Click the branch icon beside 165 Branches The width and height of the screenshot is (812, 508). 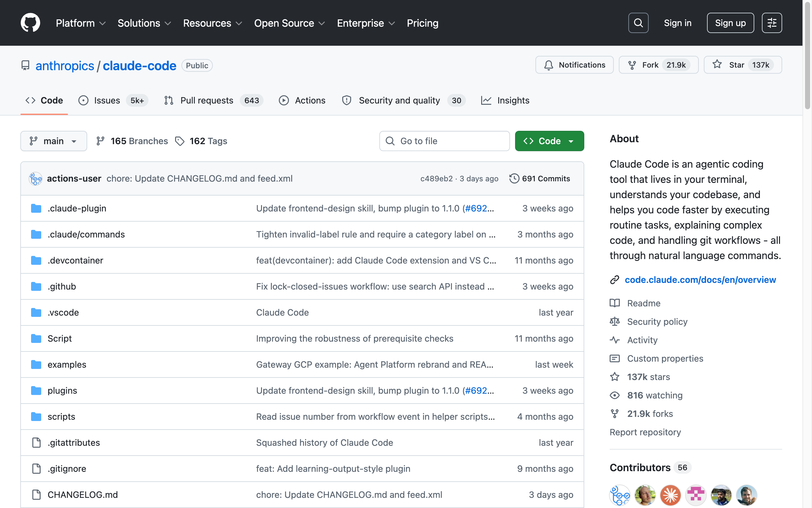pyautogui.click(x=100, y=141)
